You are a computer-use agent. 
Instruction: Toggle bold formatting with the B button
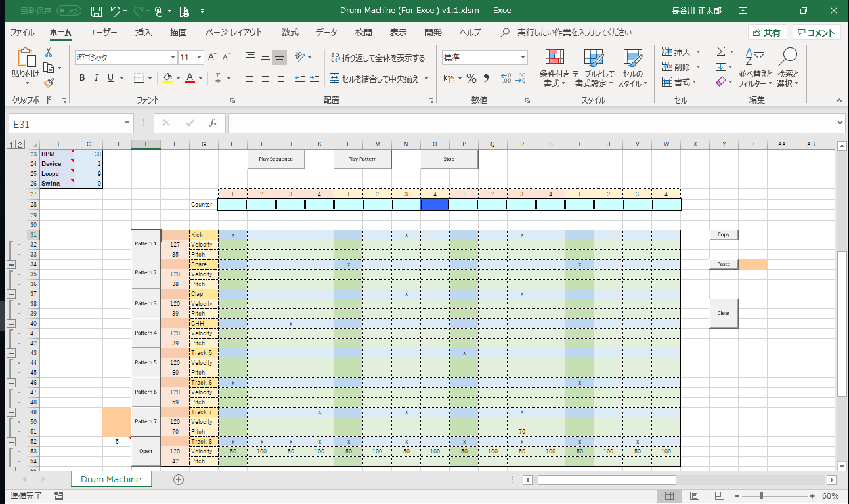[x=81, y=77]
